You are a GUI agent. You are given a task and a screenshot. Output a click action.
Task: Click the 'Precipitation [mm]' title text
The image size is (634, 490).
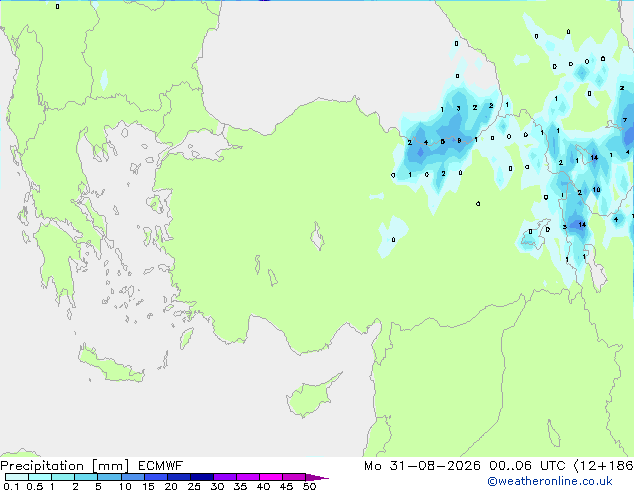65,466
